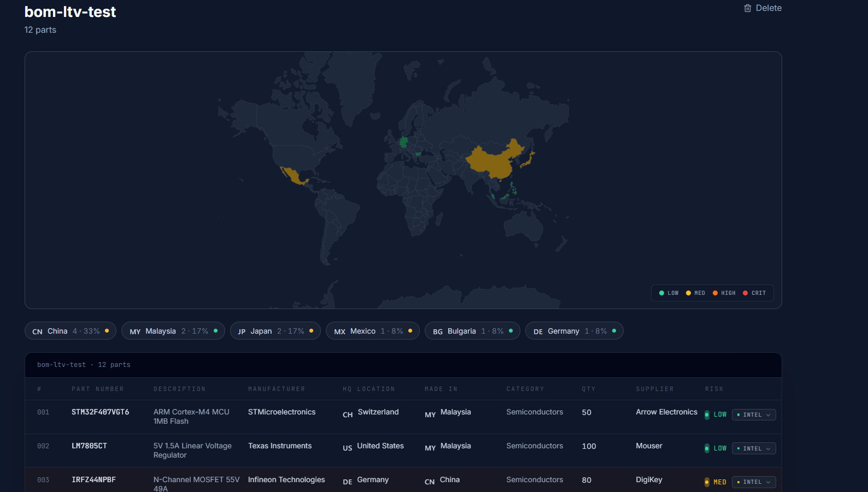Open INTEL dropdown for STM32F407VGT6 row
Screen dimensions: 868x492
754,415
